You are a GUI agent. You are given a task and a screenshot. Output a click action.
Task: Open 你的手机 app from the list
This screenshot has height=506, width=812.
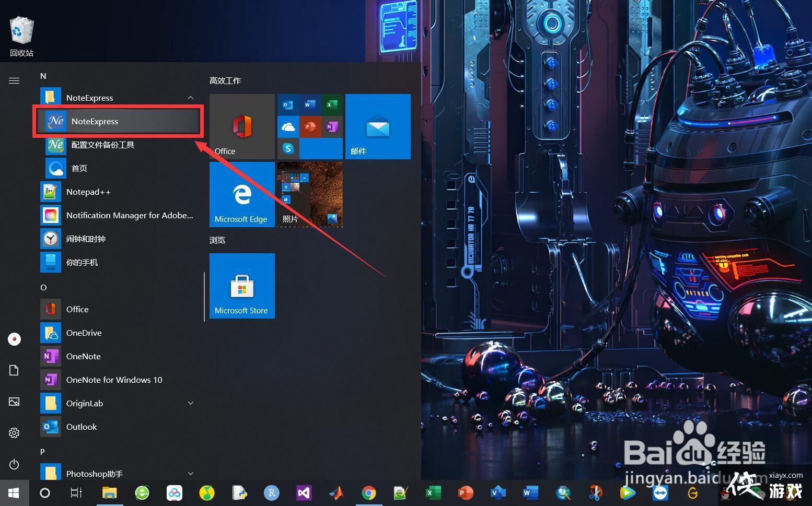[118, 262]
